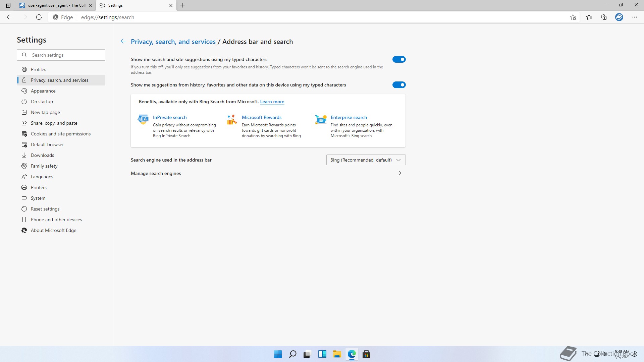Open File Explorer taskbar icon
This screenshot has height=362, width=644.
coord(337,354)
